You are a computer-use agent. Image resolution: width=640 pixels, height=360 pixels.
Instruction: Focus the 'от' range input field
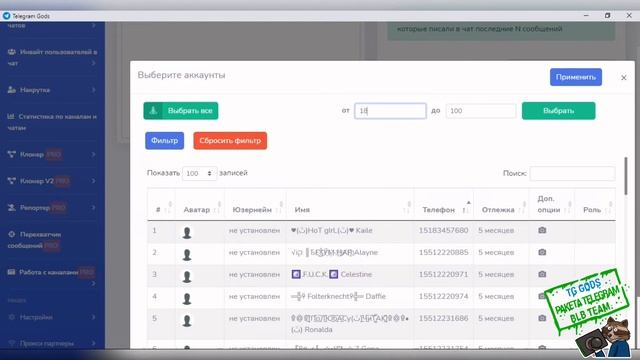point(390,111)
